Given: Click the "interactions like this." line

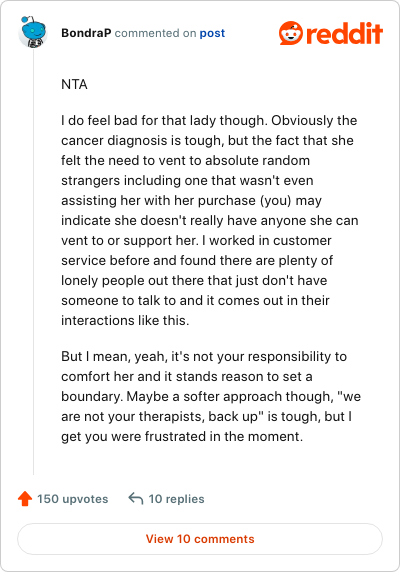Looking at the screenshot, I should (125, 320).
